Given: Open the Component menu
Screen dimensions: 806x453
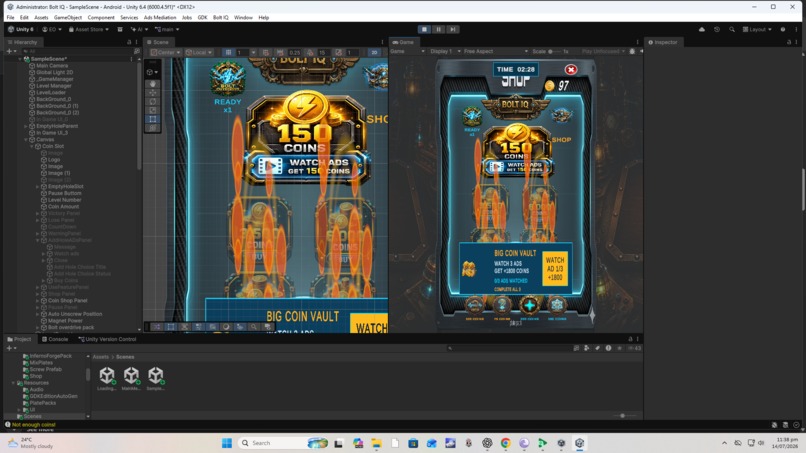Looking at the screenshot, I should click(101, 17).
